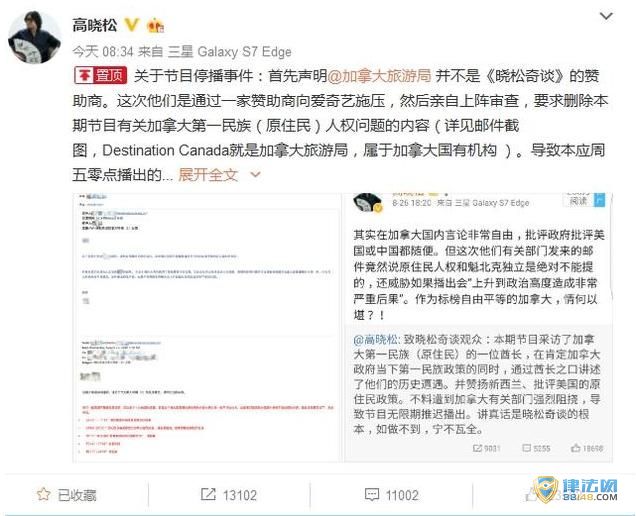Open comments icon showing 11002

372,494
